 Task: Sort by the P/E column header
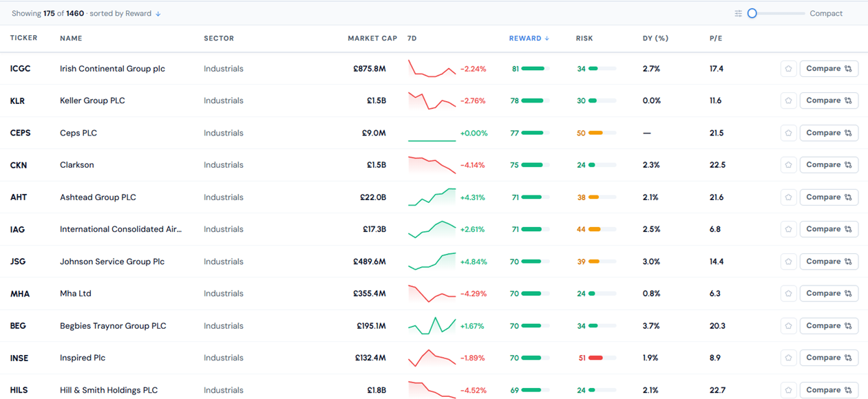pyautogui.click(x=716, y=39)
